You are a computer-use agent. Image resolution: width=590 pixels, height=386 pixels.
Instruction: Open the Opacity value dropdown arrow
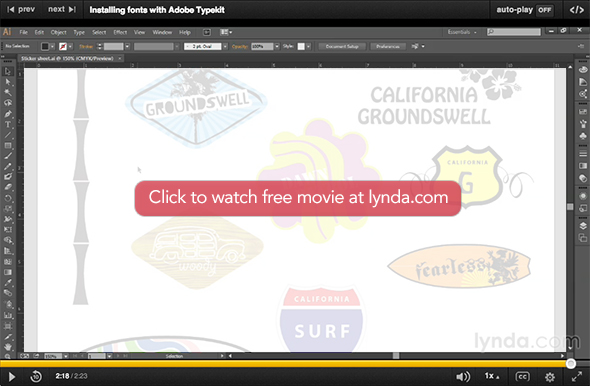277,46
